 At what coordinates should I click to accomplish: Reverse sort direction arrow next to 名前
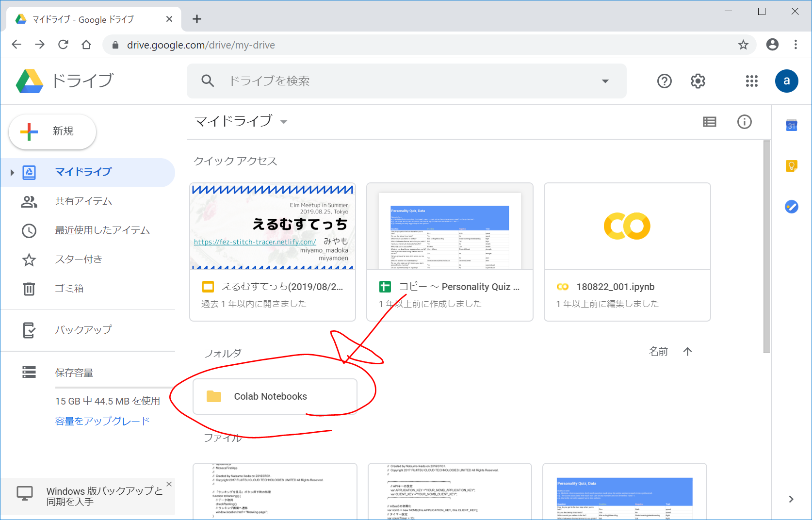pyautogui.click(x=687, y=352)
